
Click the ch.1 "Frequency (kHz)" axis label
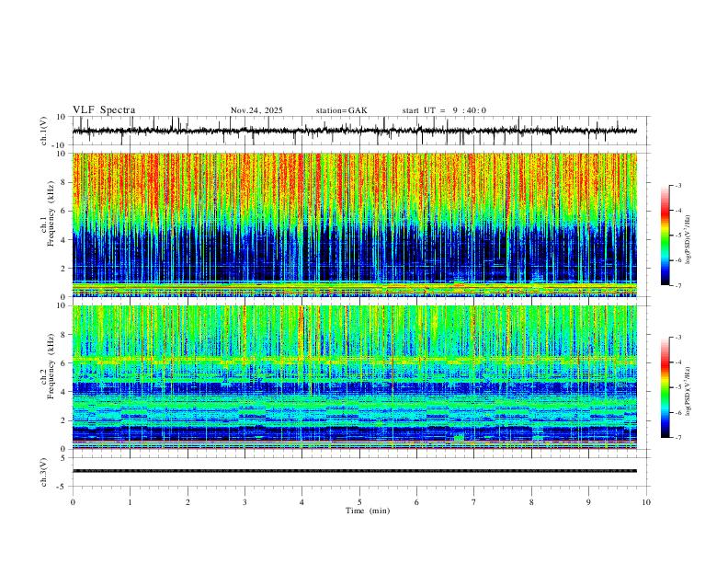[51, 213]
